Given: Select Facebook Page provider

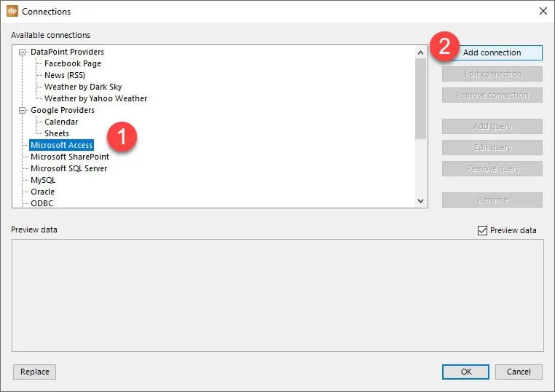Looking at the screenshot, I should pos(73,63).
